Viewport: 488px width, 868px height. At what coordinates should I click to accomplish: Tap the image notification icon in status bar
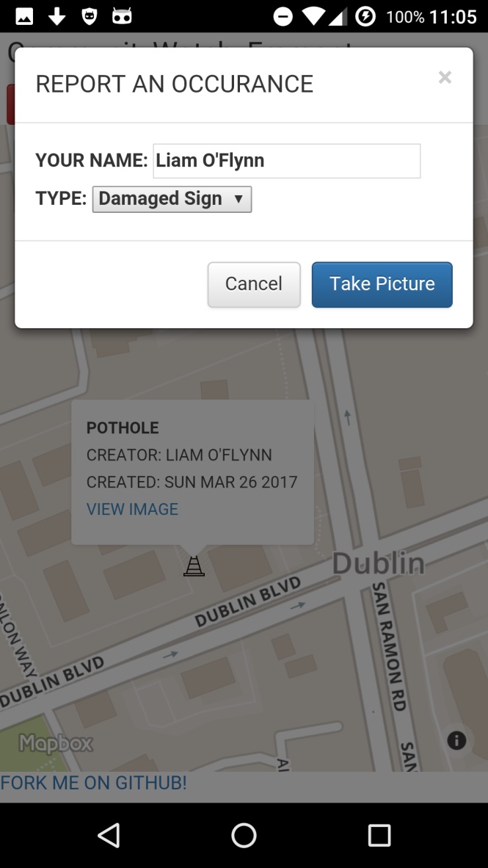click(24, 17)
